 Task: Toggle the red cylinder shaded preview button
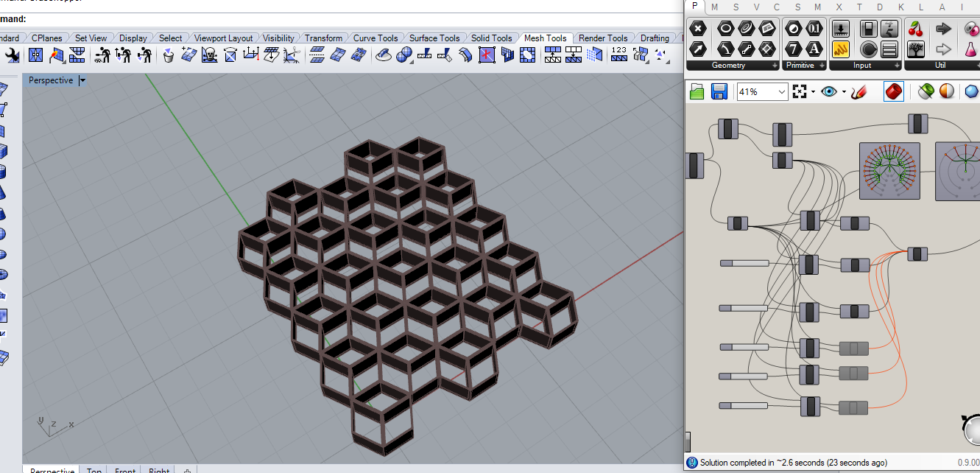pyautogui.click(x=894, y=91)
